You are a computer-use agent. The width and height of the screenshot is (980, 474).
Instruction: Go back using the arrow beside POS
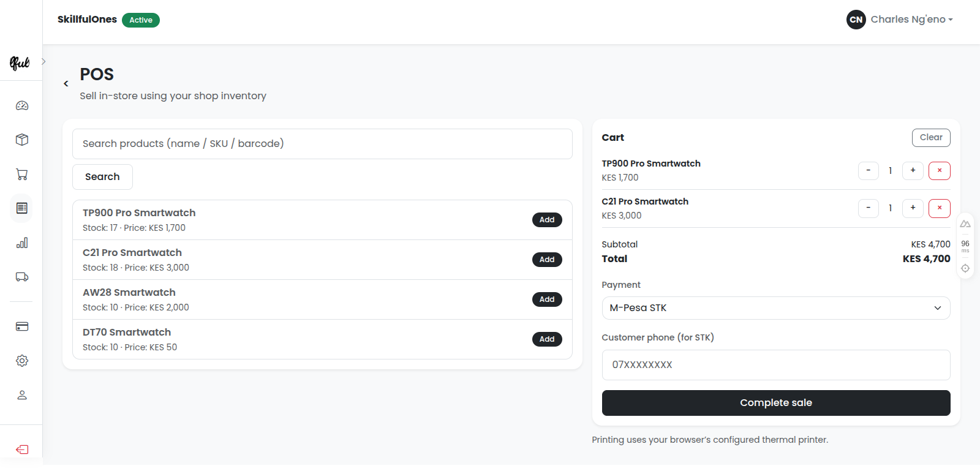coord(66,84)
